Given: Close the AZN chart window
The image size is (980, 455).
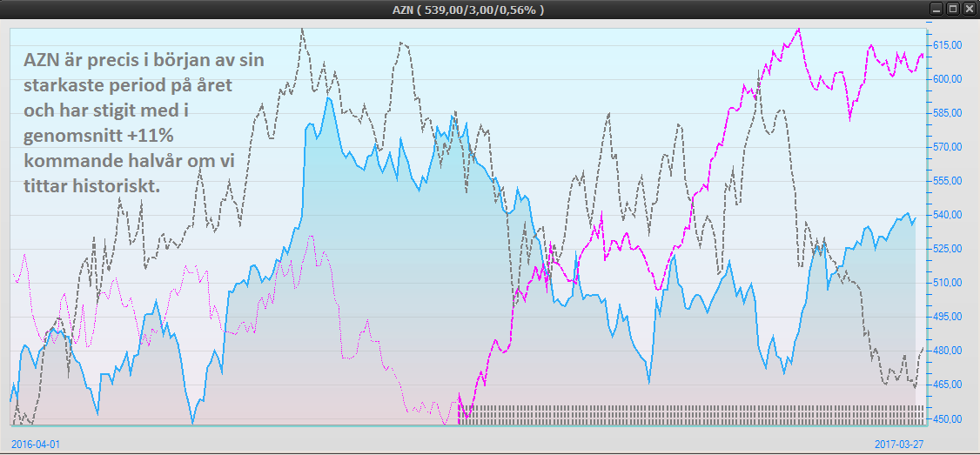Looking at the screenshot, I should 970,10.
